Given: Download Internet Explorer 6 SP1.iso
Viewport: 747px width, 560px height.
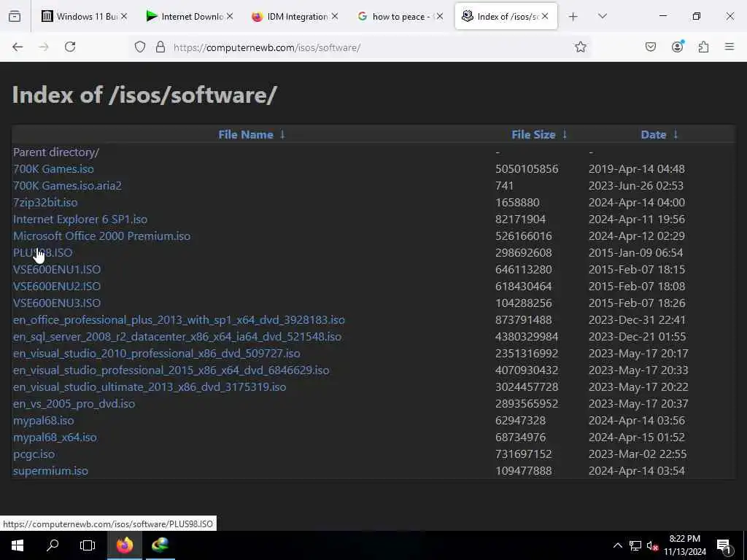Looking at the screenshot, I should click(80, 219).
